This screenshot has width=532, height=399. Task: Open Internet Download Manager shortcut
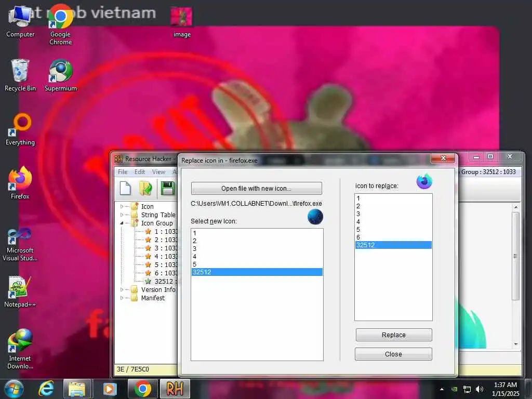(x=20, y=349)
